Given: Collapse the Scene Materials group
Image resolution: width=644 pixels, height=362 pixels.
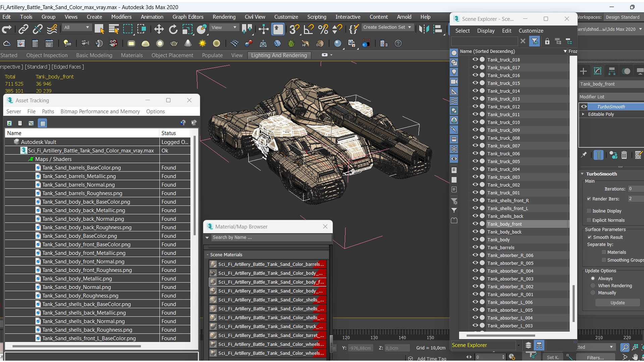Looking at the screenshot, I should (207, 255).
